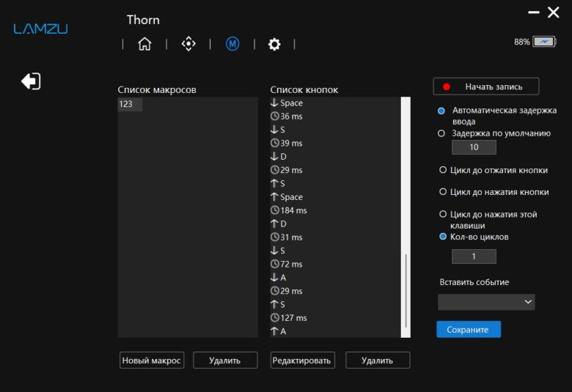This screenshot has height=392, width=572.
Task: Select the '31 ms' delay row
Action: point(335,237)
